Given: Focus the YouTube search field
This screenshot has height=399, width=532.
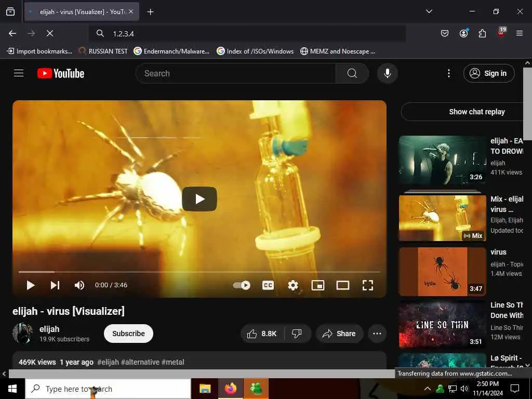Looking at the screenshot, I should click(x=236, y=73).
